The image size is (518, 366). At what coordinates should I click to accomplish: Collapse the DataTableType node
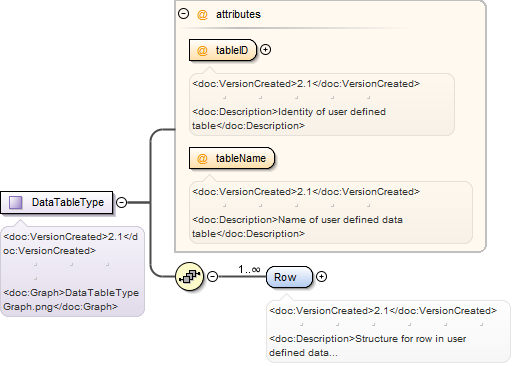pyautogui.click(x=121, y=202)
